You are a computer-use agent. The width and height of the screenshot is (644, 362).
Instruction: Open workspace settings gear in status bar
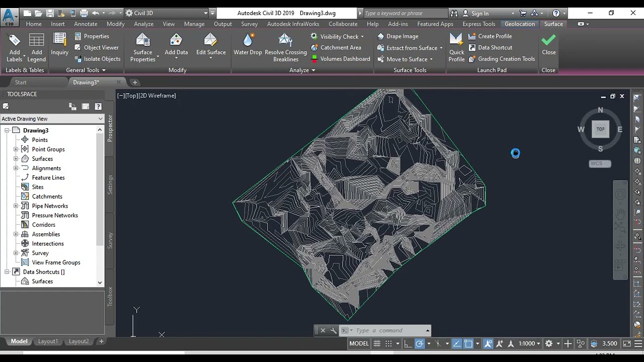(549, 343)
